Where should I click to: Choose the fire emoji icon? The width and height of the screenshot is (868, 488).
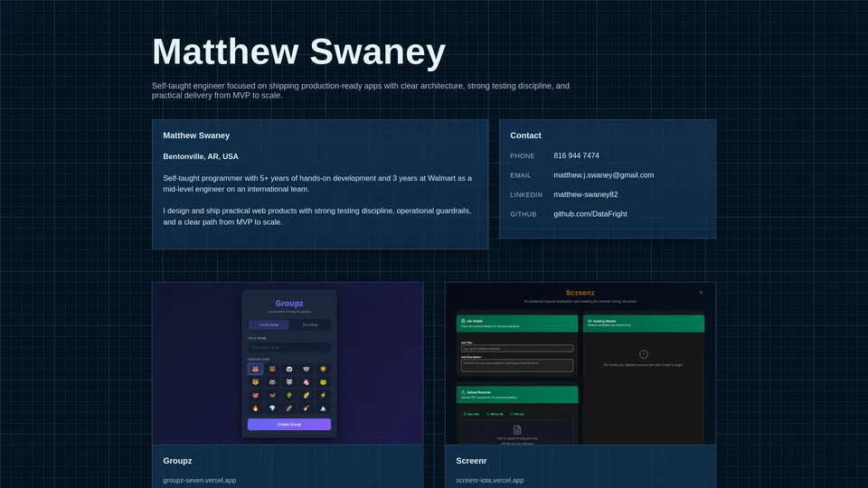(x=255, y=408)
